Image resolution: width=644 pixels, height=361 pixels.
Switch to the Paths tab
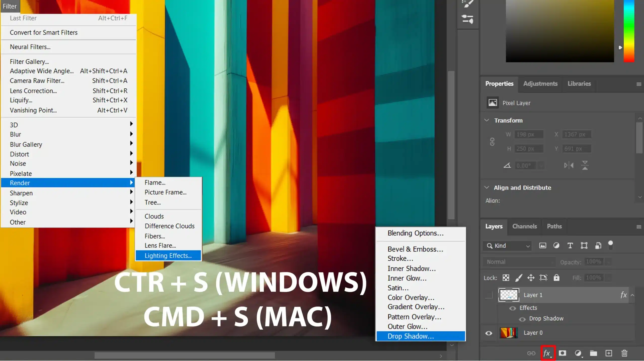(554, 226)
